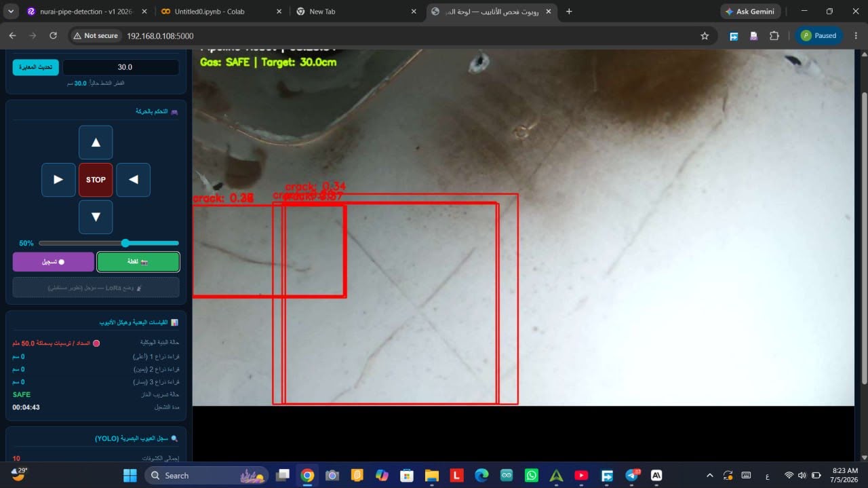Bookmark this page with the star icon

(705, 36)
